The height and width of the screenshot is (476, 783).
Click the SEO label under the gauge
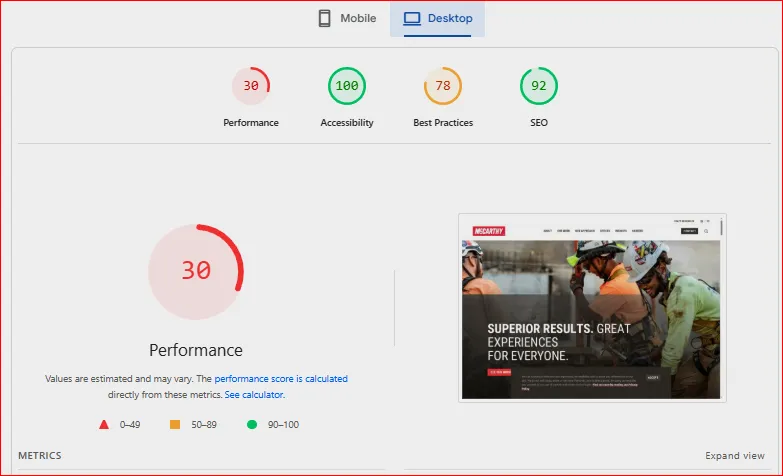tap(539, 123)
